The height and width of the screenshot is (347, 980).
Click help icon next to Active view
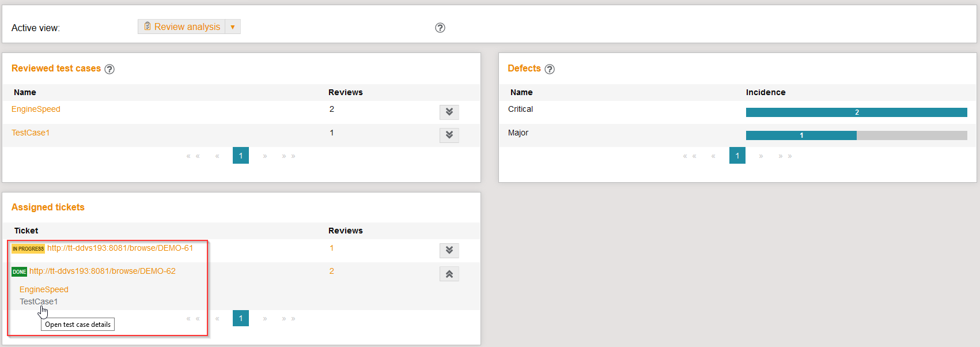[440, 28]
